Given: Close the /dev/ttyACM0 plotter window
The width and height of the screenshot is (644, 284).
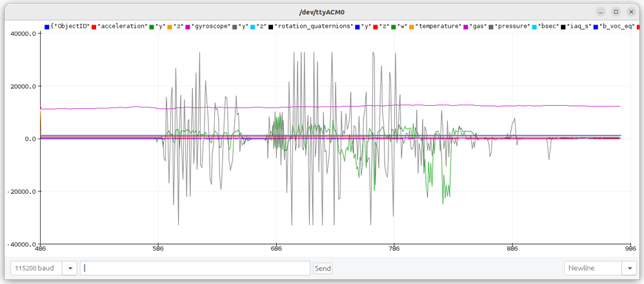Looking at the screenshot, I should 630,12.
